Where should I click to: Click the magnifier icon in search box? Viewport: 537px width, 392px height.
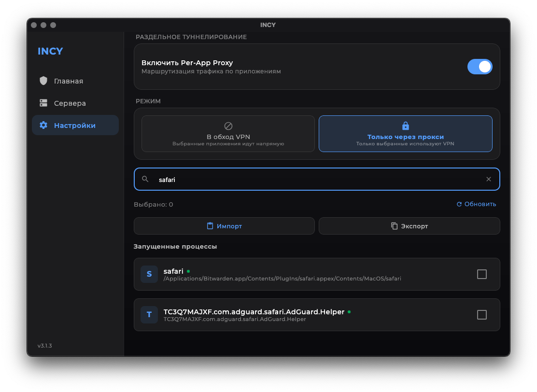145,179
